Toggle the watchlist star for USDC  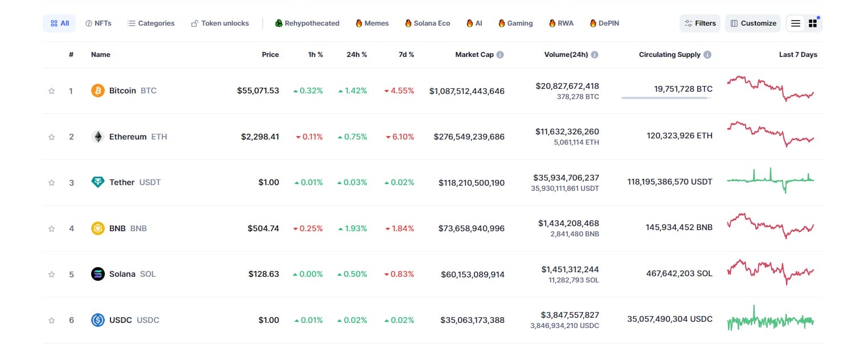(51, 320)
